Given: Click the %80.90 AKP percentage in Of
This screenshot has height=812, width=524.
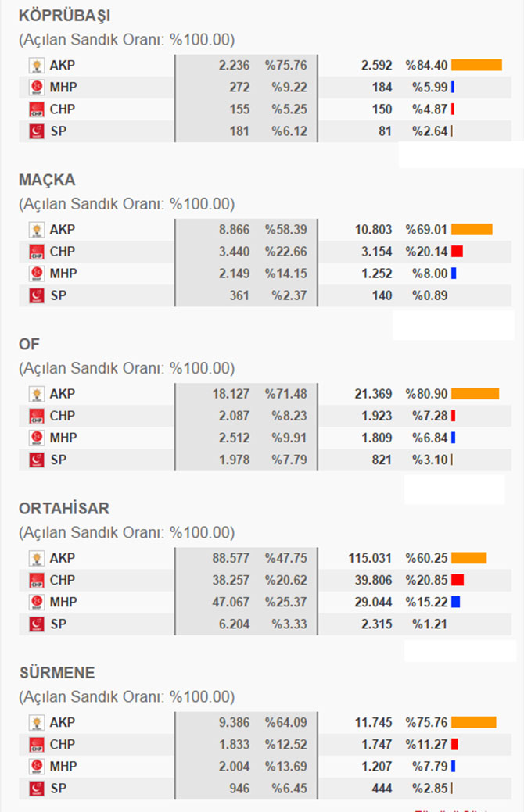Looking at the screenshot, I should (x=426, y=394).
